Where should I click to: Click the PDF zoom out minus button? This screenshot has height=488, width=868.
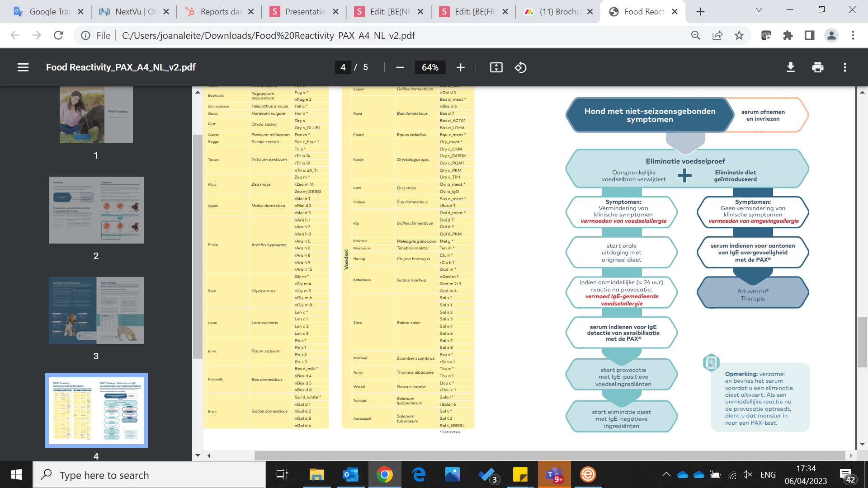[400, 67]
